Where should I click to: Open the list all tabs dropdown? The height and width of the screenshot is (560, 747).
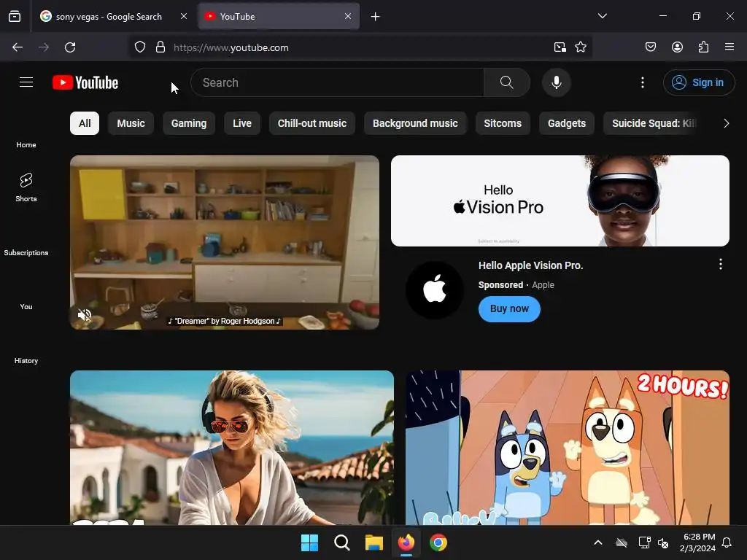pos(602,16)
